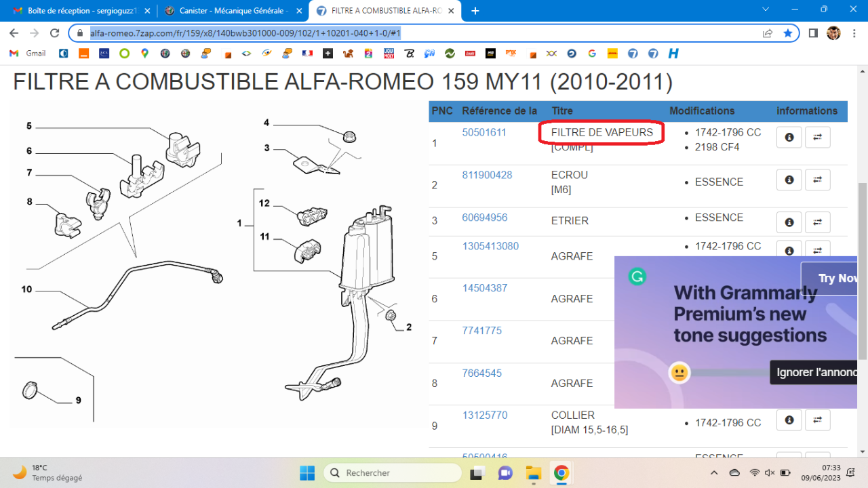Open the French flag bookmark
Viewport: 868px width, 488px height.
307,53
